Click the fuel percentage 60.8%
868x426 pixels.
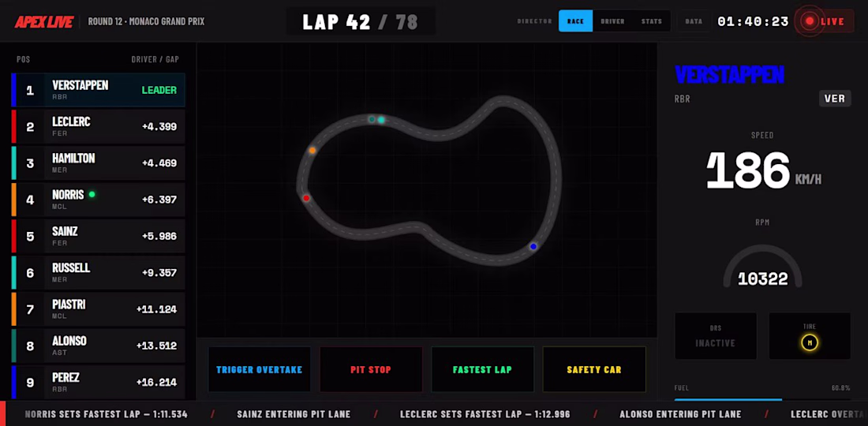tap(841, 388)
